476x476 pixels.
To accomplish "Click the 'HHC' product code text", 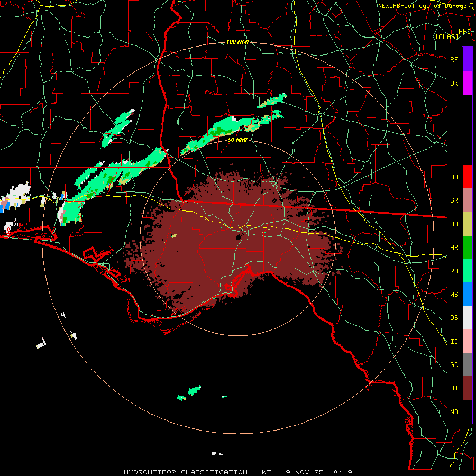I will (464, 32).
